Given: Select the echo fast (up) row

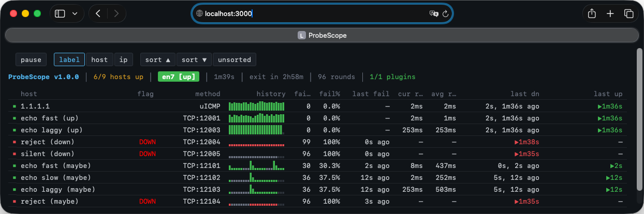Looking at the screenshot, I should coord(317,118).
